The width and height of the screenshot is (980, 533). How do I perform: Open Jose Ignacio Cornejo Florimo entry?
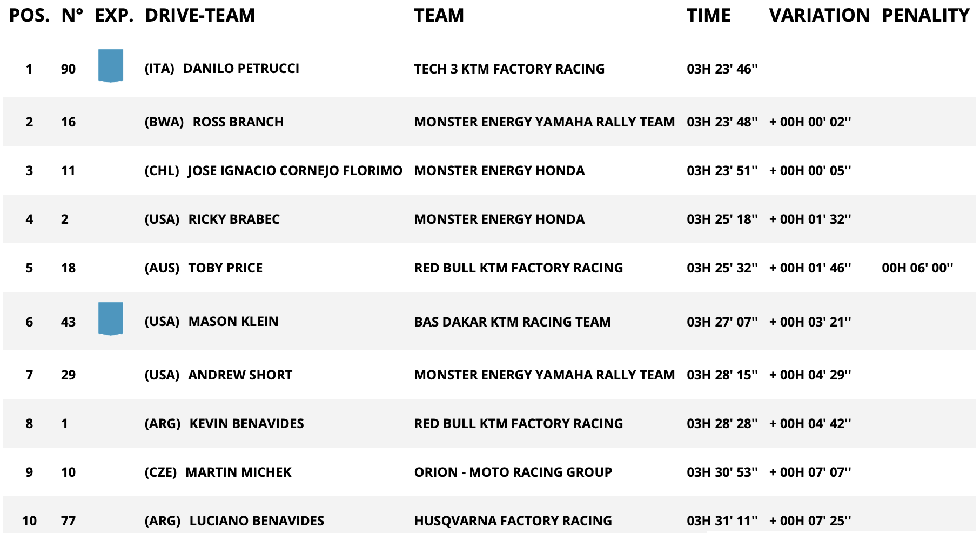coord(294,171)
